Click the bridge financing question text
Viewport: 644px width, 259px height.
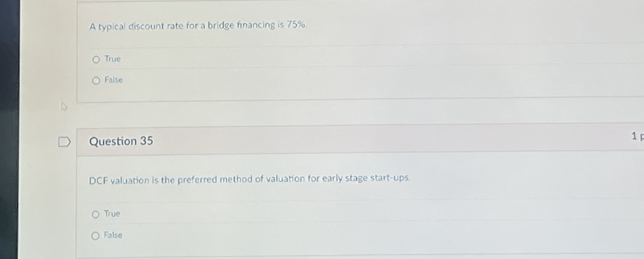pyautogui.click(x=198, y=26)
